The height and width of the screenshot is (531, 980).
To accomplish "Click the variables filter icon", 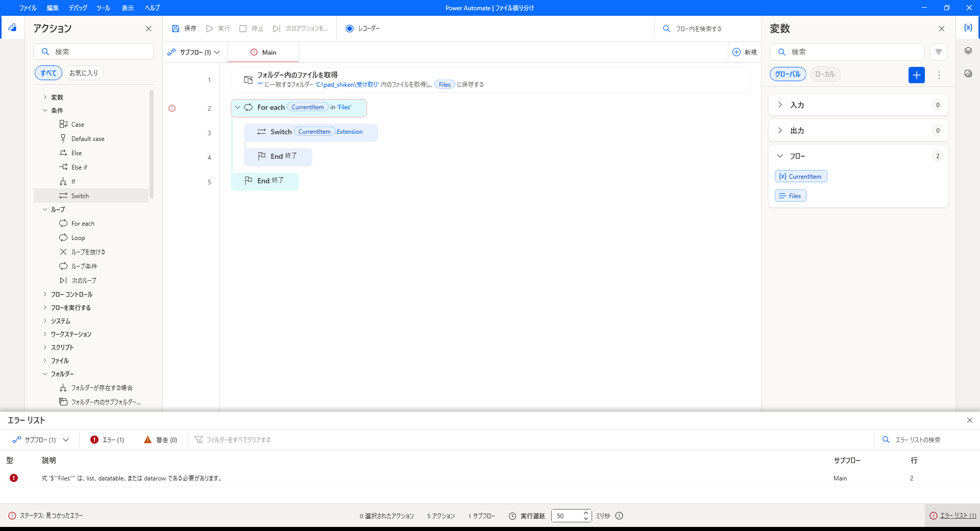I will pyautogui.click(x=939, y=52).
